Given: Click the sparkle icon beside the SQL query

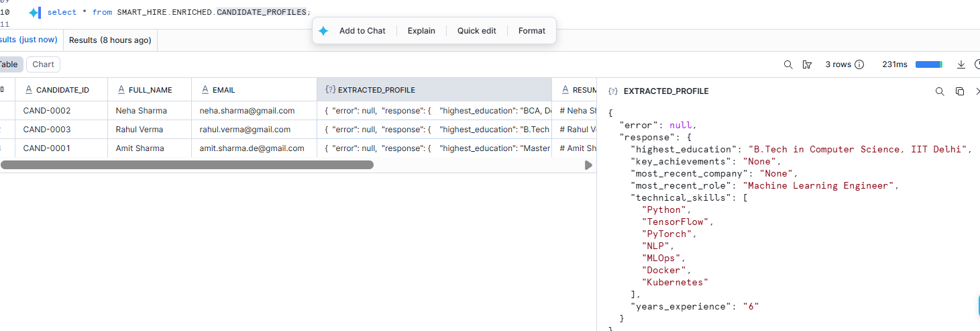Looking at the screenshot, I should [35, 13].
